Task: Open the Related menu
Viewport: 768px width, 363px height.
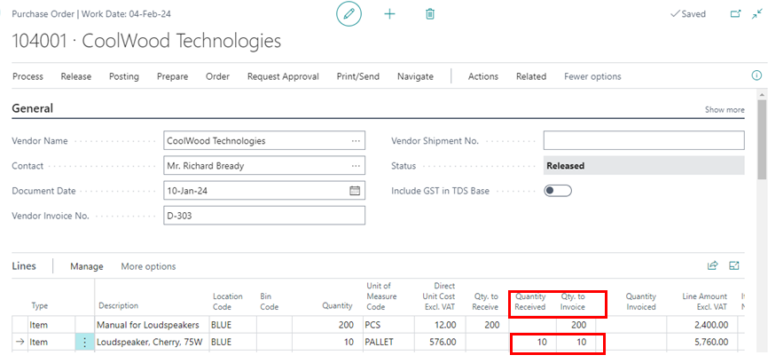Action: point(531,76)
